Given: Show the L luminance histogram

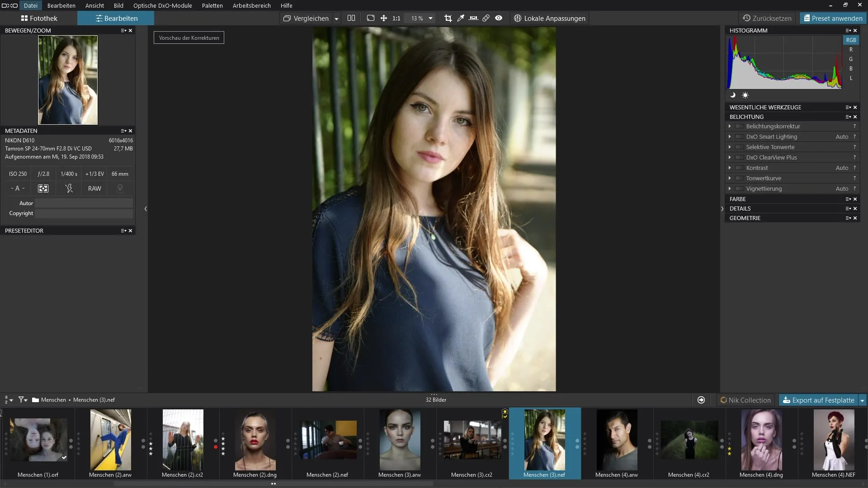Looking at the screenshot, I should (x=851, y=78).
